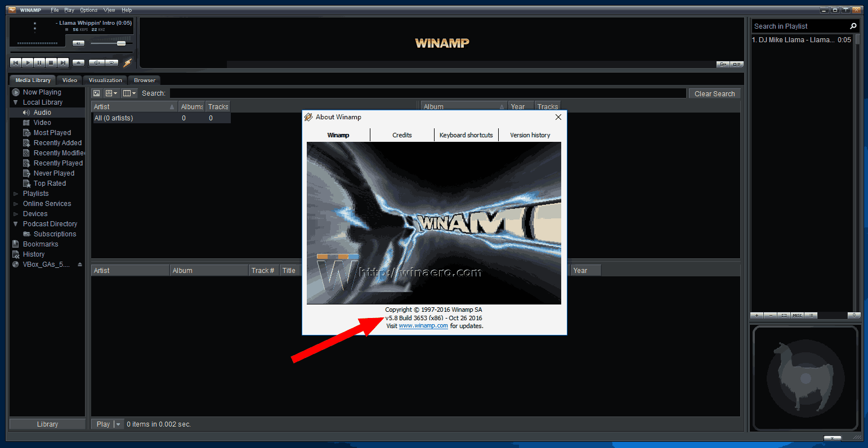Select the DJ Mike Llama playlist entry

pyautogui.click(x=802, y=40)
